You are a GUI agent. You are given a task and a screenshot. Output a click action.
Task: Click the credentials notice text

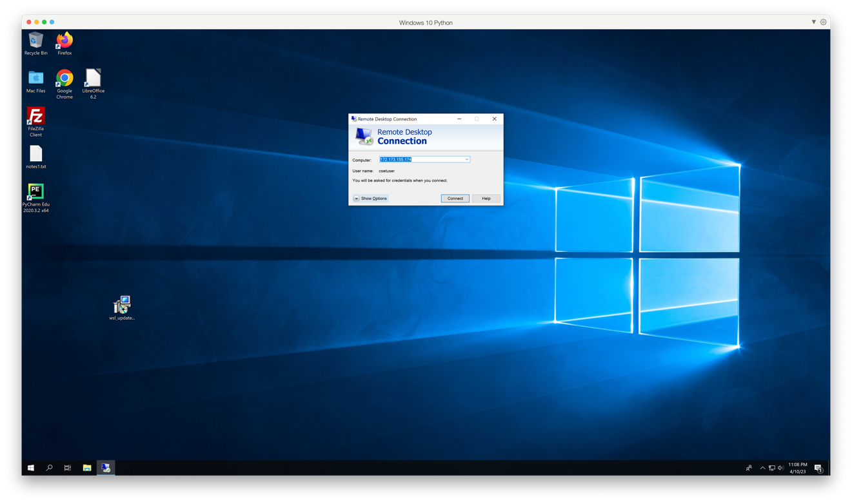(x=400, y=180)
